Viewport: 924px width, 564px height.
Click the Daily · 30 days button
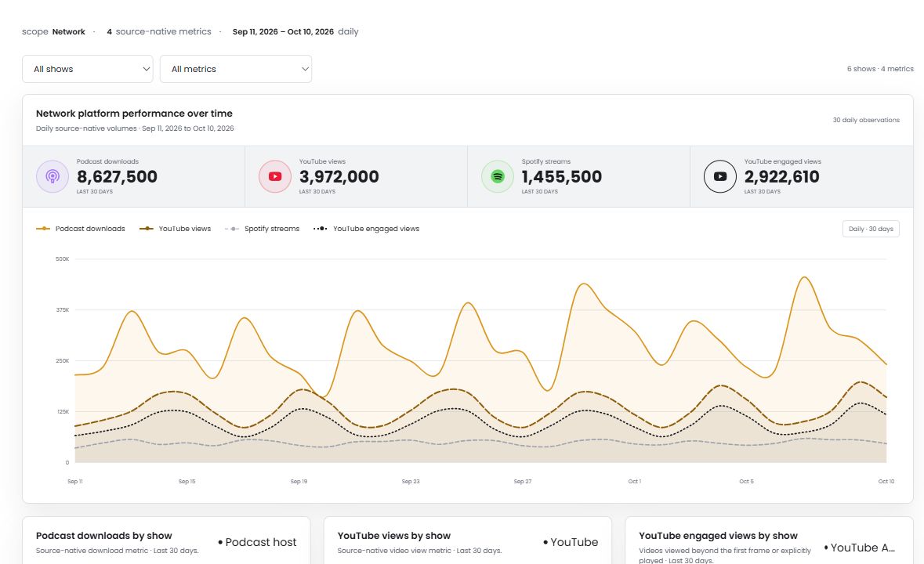(x=871, y=229)
